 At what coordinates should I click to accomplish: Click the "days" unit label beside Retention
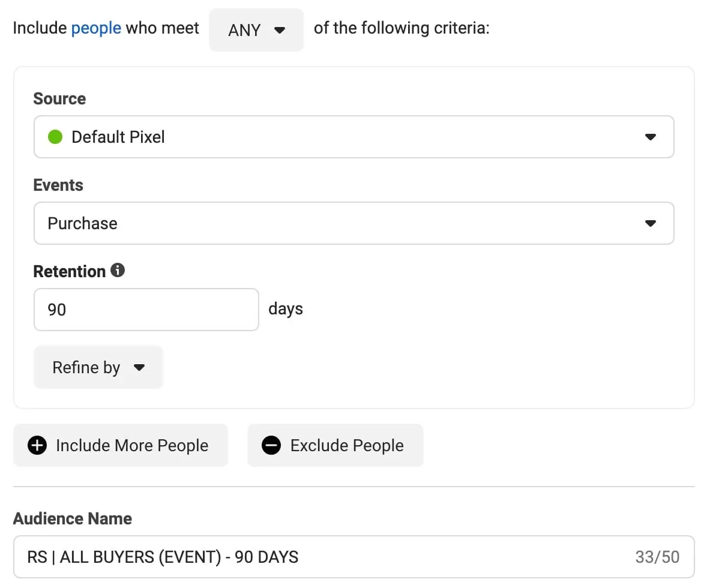[x=286, y=309]
